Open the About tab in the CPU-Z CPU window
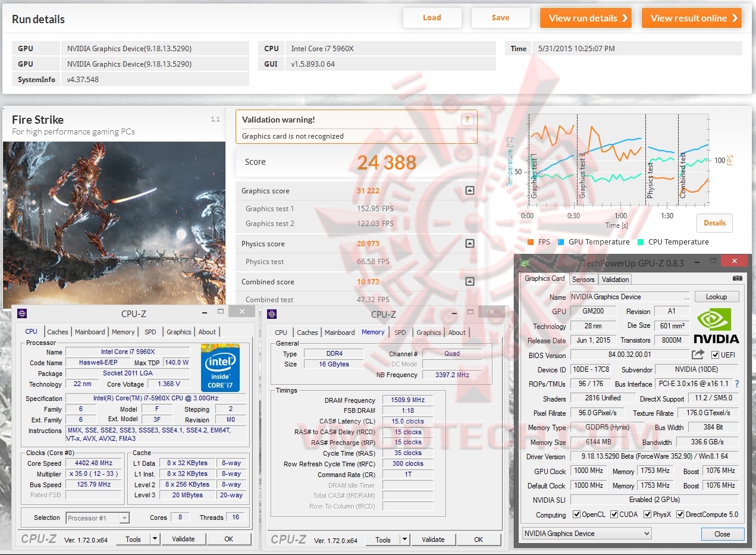The height and width of the screenshot is (555, 756). [207, 332]
